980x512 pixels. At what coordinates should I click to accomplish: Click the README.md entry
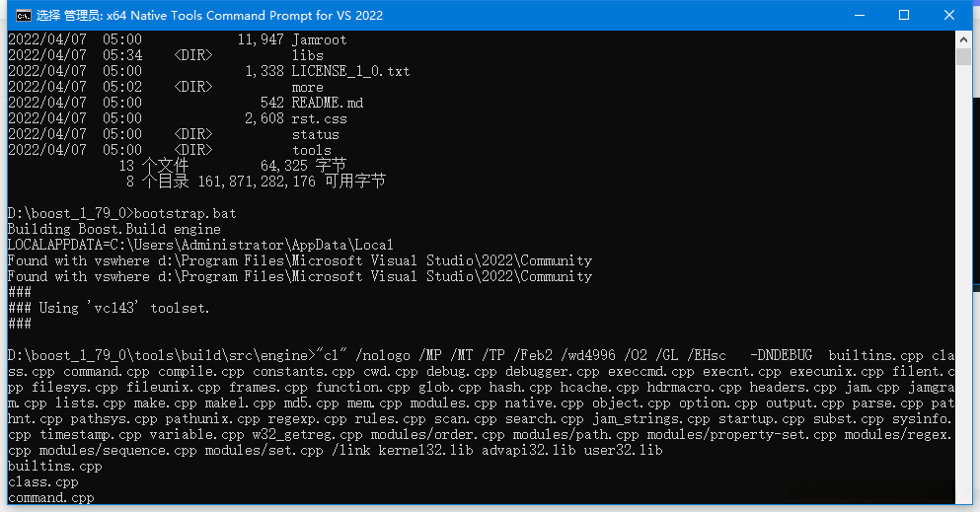[327, 103]
